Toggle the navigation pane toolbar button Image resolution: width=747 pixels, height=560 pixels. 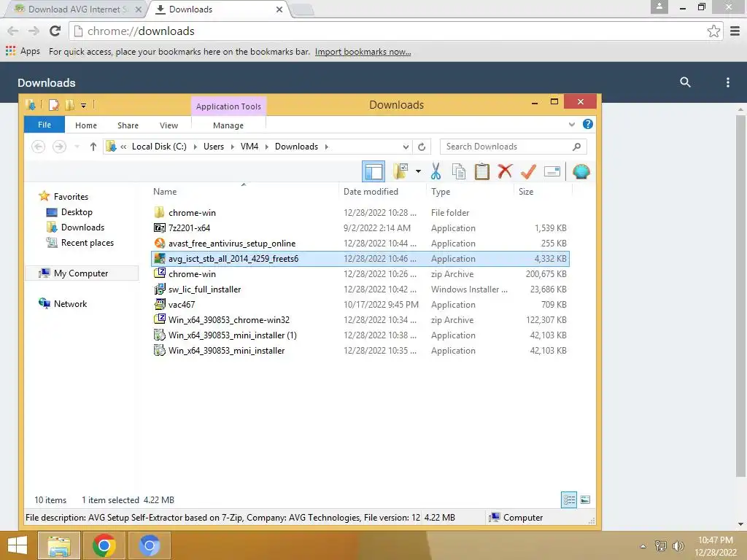tap(373, 171)
